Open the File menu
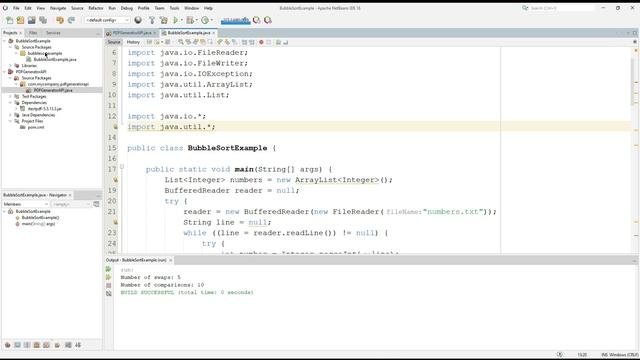640x360 pixels. [x=16, y=8]
